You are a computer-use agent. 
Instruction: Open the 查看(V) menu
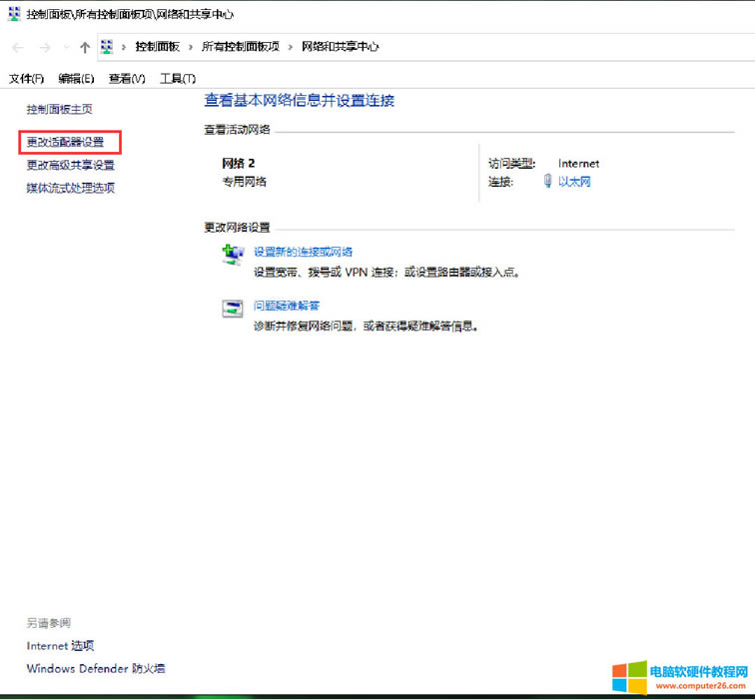pyautogui.click(x=127, y=79)
